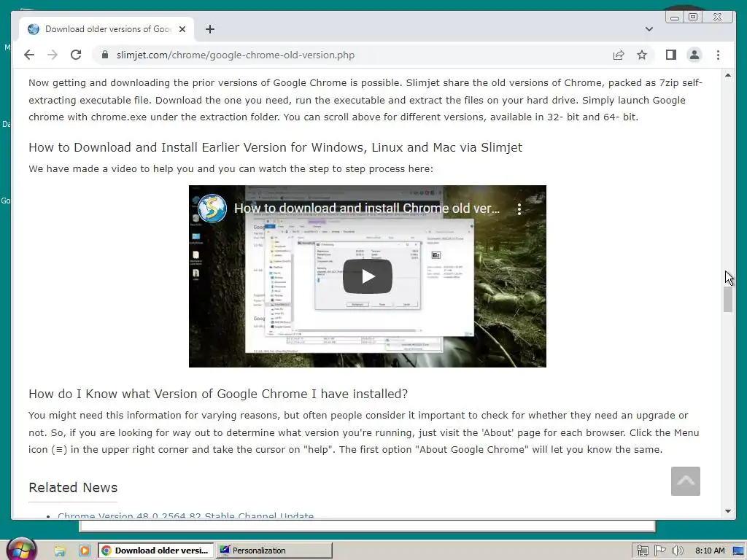The height and width of the screenshot is (560, 747).
Task: Close the Download older versions tab
Action: click(182, 29)
